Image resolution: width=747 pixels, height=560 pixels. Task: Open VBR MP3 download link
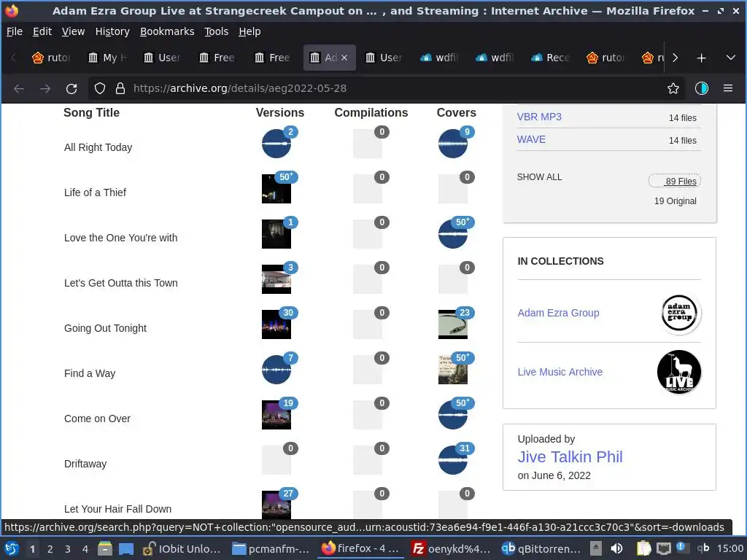click(539, 117)
